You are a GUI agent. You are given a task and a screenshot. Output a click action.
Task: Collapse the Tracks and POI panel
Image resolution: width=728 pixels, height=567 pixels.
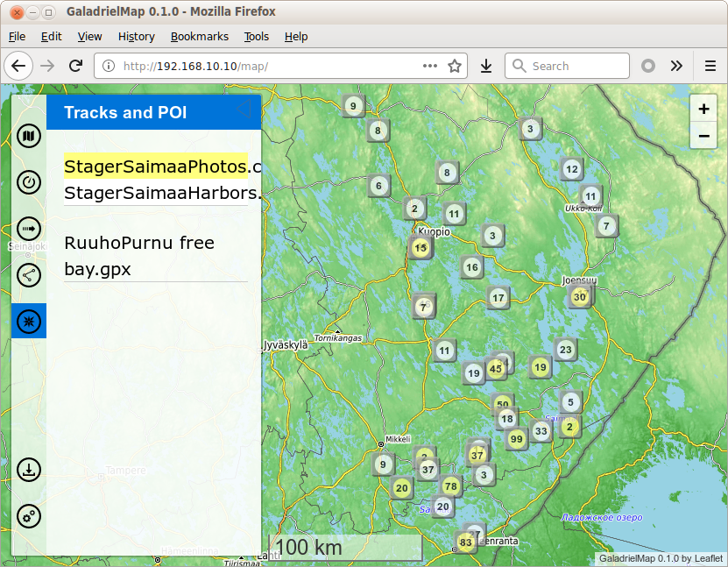244,110
